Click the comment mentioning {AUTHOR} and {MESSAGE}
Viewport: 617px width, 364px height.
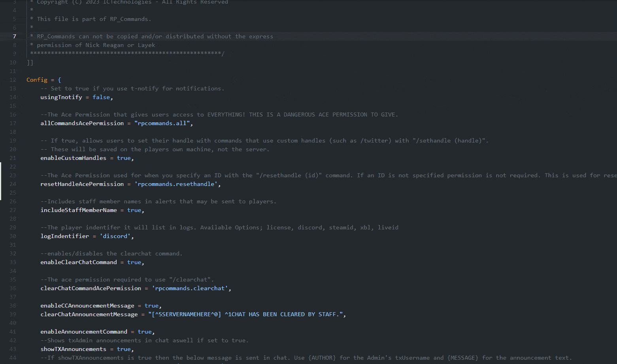tap(306, 358)
